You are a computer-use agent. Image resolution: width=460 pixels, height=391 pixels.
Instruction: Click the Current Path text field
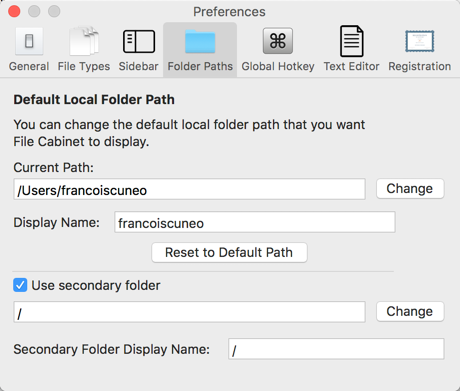click(x=189, y=189)
